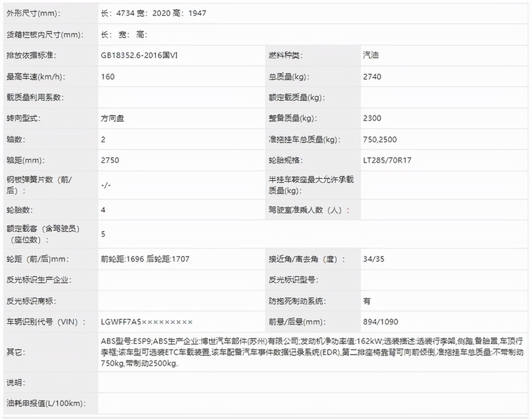Click the 轴数 label

16,139
